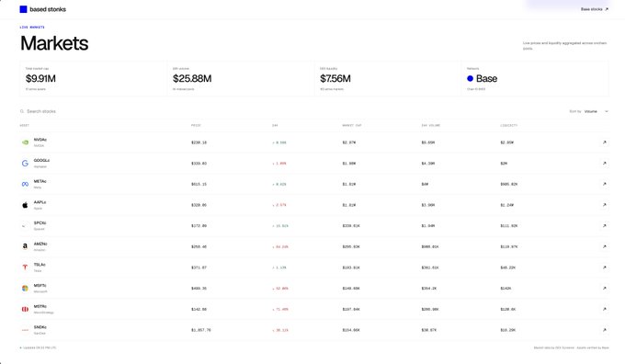Image resolution: width=625 pixels, height=364 pixels.
Task: Click the Apple logo icon
Action: click(x=25, y=205)
